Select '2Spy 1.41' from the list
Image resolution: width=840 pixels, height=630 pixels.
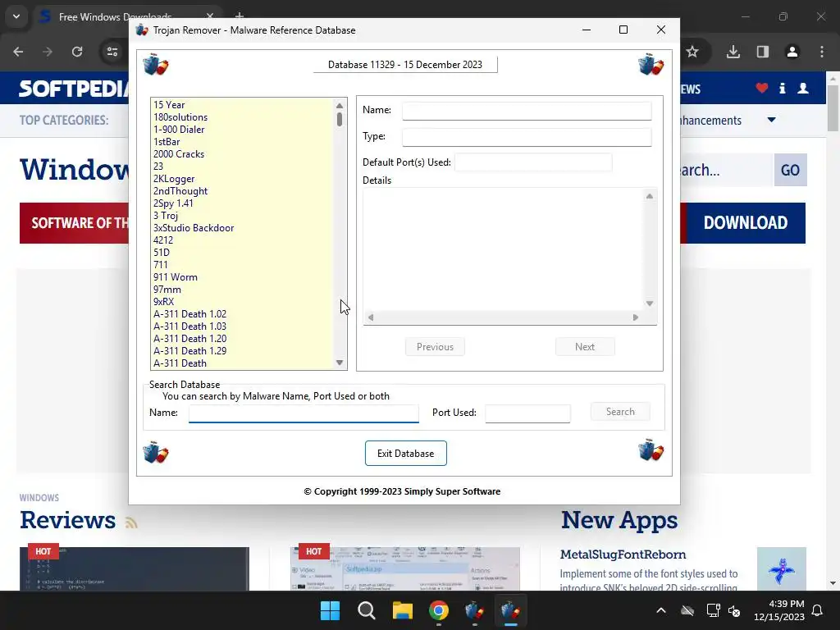173,203
